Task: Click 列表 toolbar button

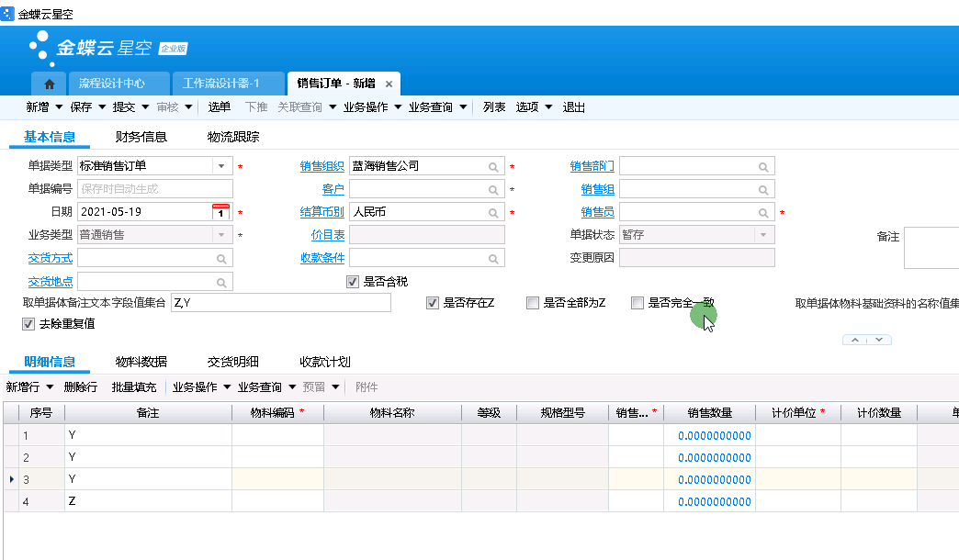Action: point(494,107)
